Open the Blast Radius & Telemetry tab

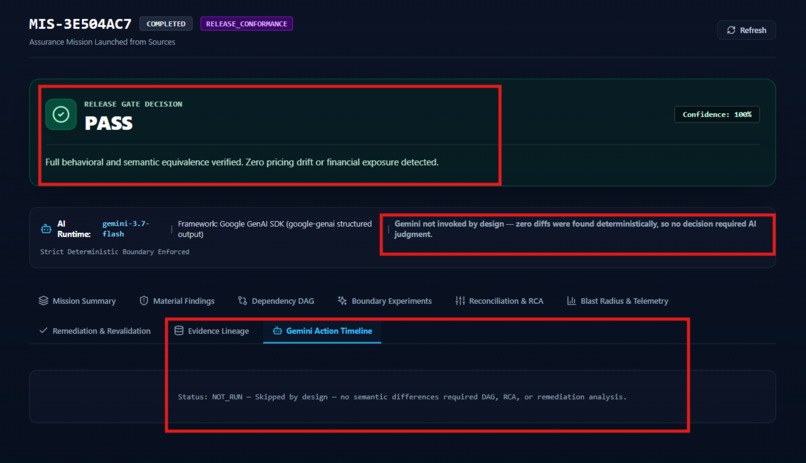point(617,301)
